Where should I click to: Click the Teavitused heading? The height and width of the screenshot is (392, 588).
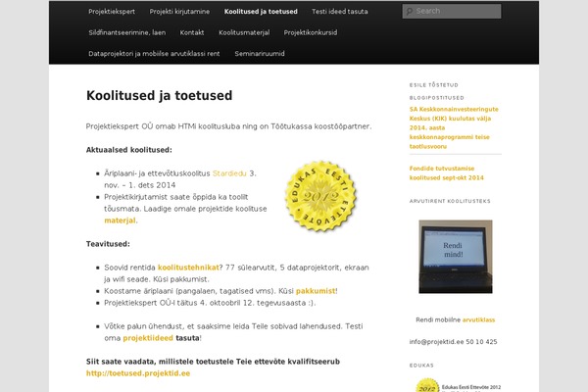point(108,244)
